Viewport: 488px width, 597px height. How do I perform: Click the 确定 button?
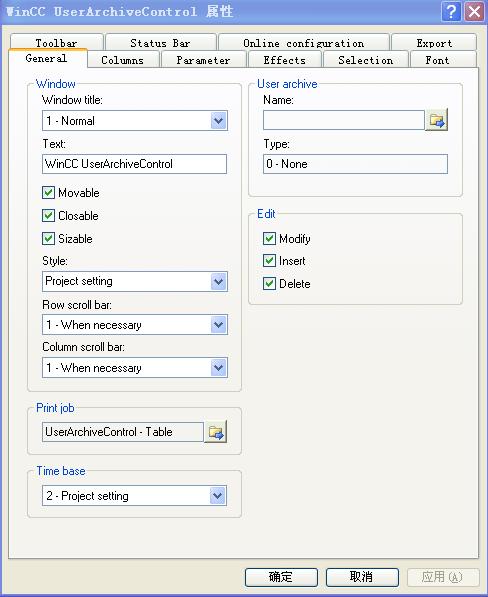point(281,577)
